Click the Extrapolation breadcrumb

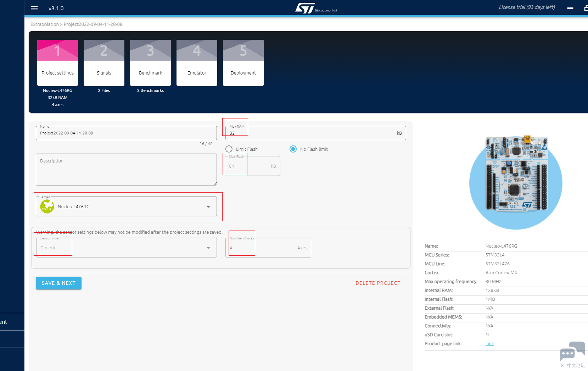(45, 24)
